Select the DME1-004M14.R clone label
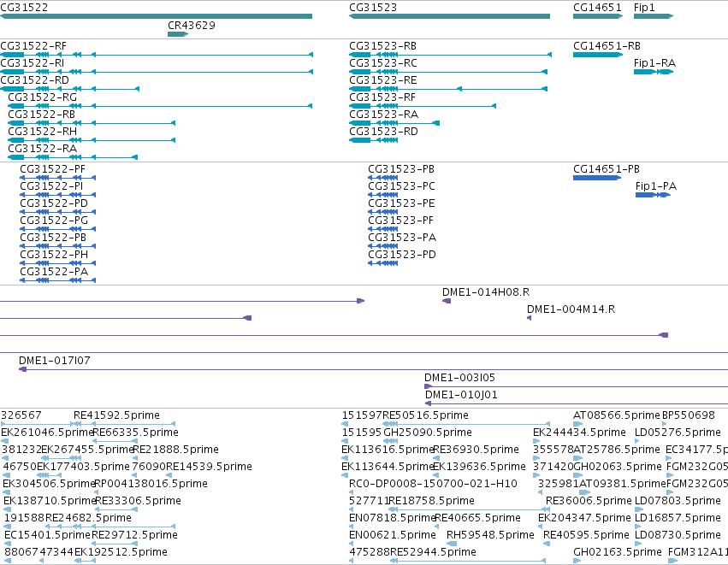The width and height of the screenshot is (728, 565). coord(571,309)
